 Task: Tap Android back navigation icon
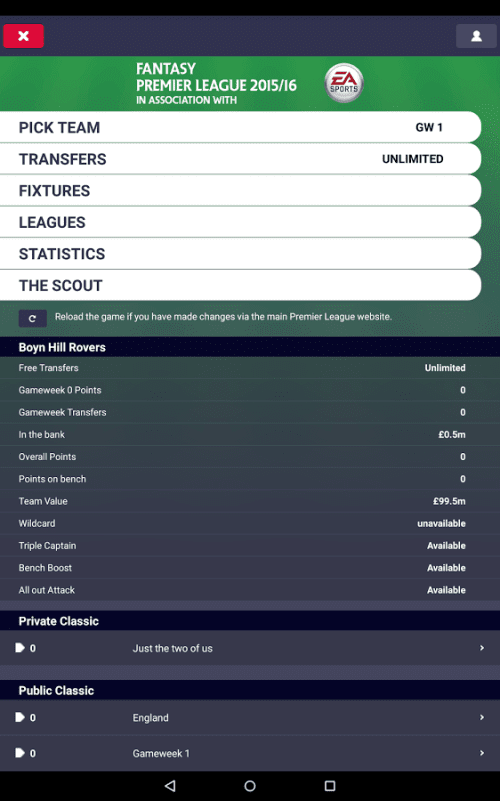click(x=170, y=785)
